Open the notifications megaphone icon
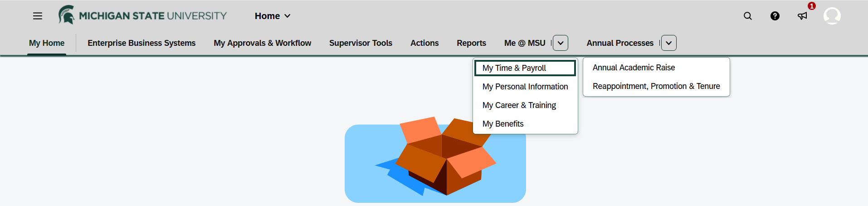Viewport: 868px width, 206px height. 802,16
